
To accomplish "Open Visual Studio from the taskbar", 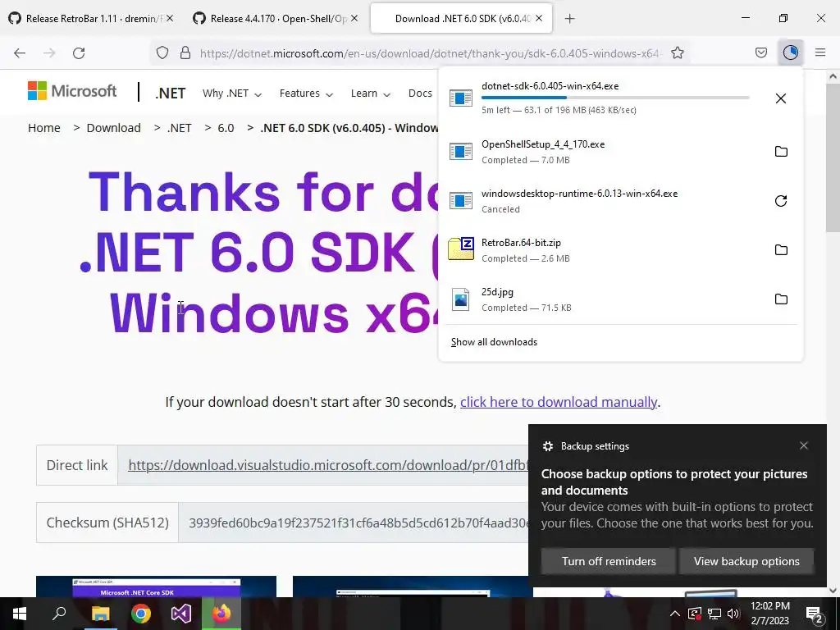I will click(181, 614).
